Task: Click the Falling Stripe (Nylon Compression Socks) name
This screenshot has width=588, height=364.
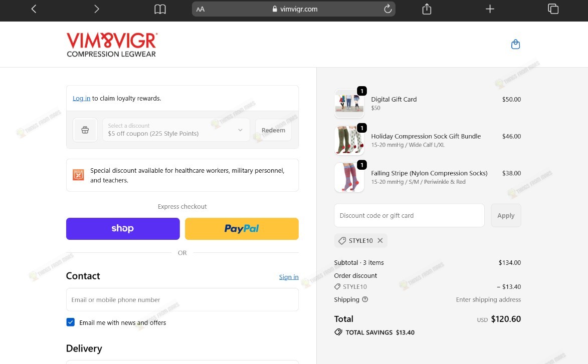Action: (429, 173)
